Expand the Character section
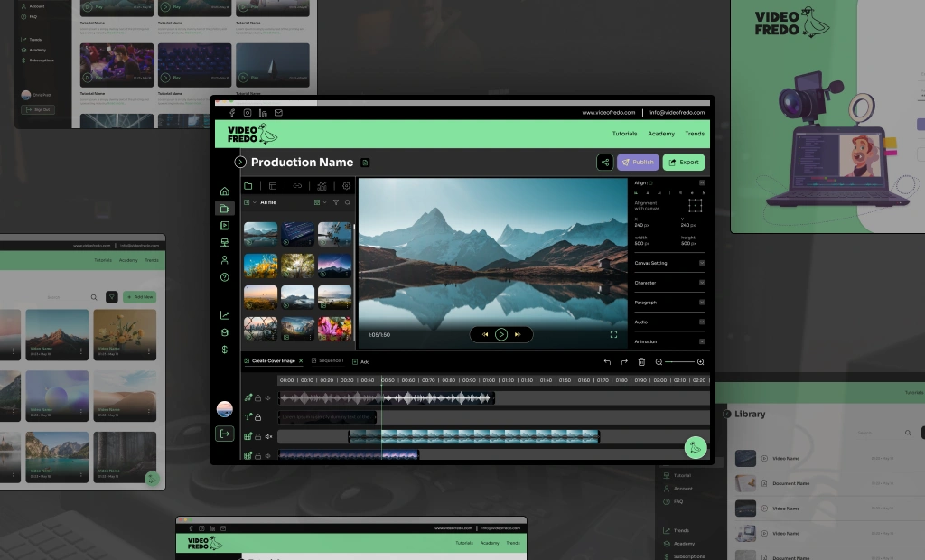 [701, 283]
